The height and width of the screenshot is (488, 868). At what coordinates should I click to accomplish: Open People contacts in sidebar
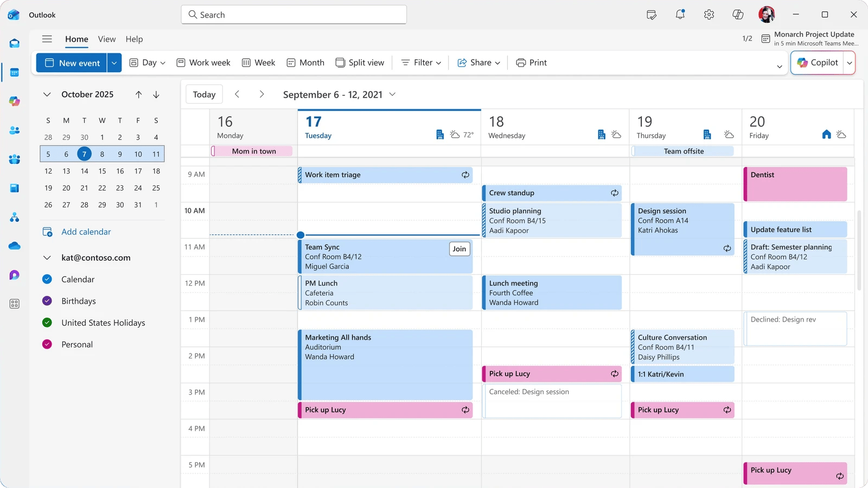point(15,130)
